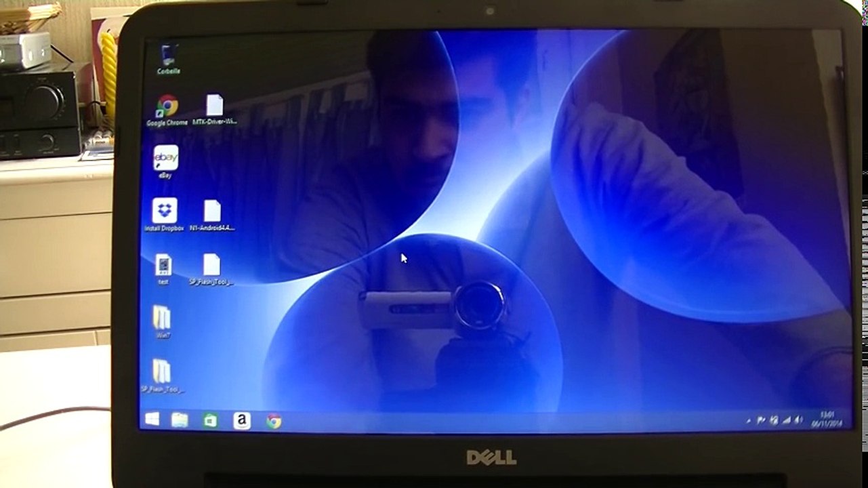Open the taskbar clock and date
Viewport: 868px width, 488px height.
point(826,420)
